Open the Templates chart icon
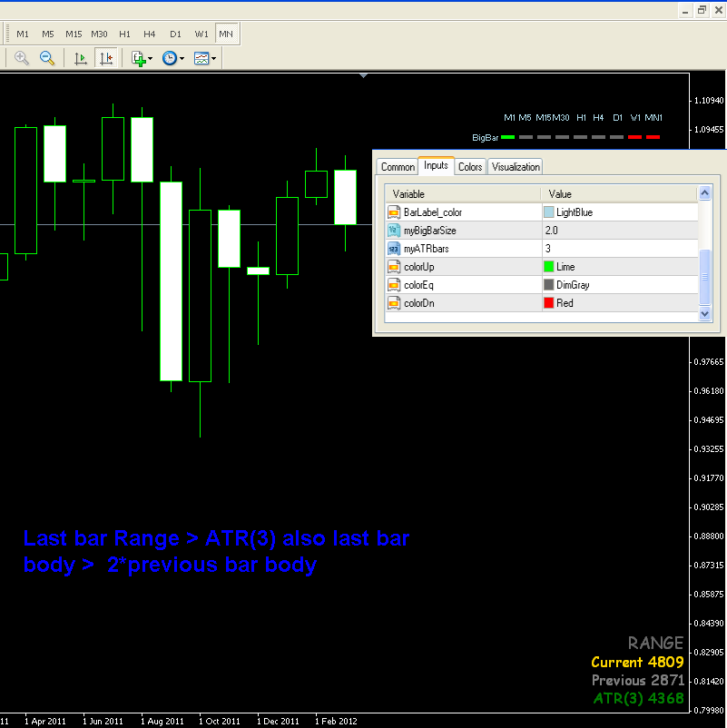The image size is (727, 728). click(201, 58)
